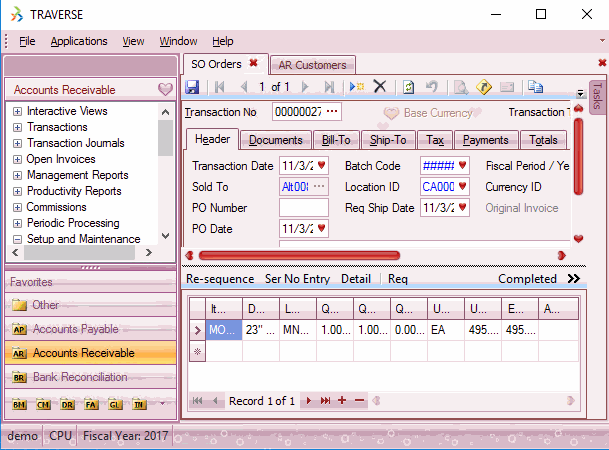
Task: Click the heart icon beside Accounts Receivable header
Action: coord(165,89)
